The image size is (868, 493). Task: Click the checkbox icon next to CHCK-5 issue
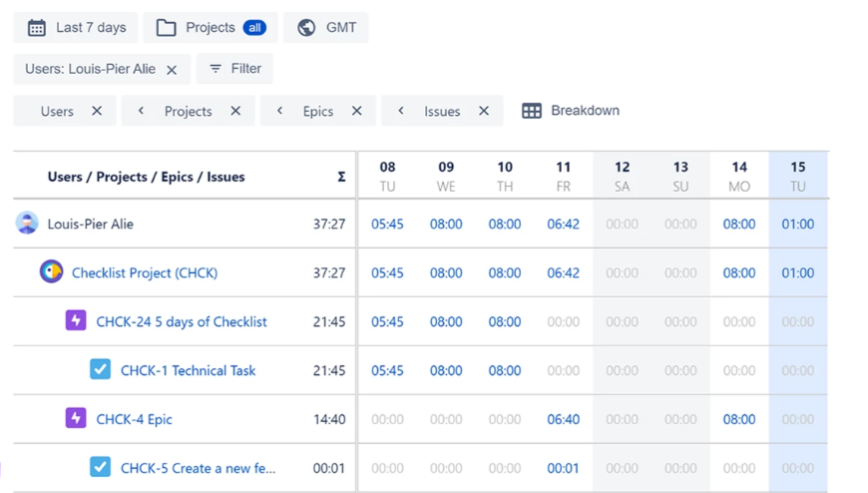(x=100, y=467)
